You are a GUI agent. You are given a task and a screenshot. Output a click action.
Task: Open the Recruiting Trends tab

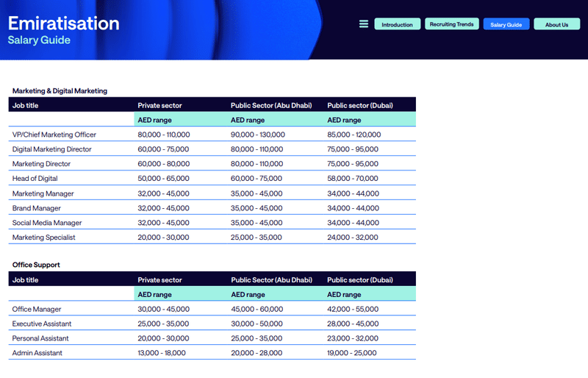tap(451, 24)
